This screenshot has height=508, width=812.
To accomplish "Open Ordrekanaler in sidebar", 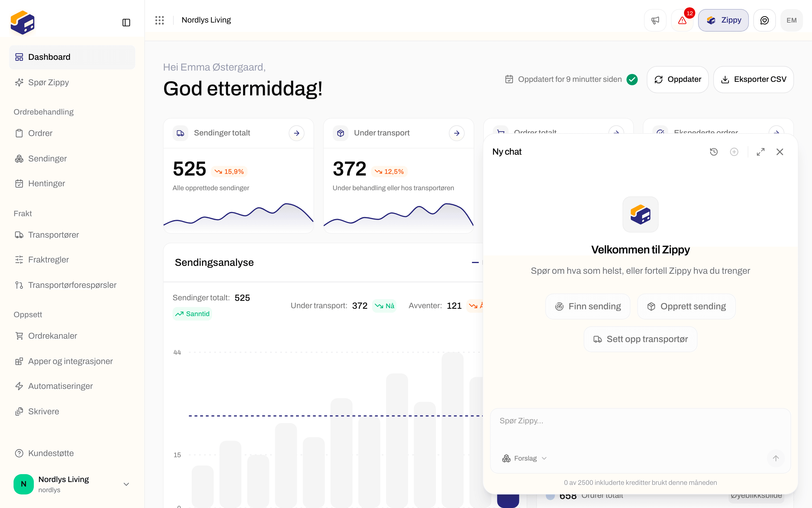I will tap(72, 336).
